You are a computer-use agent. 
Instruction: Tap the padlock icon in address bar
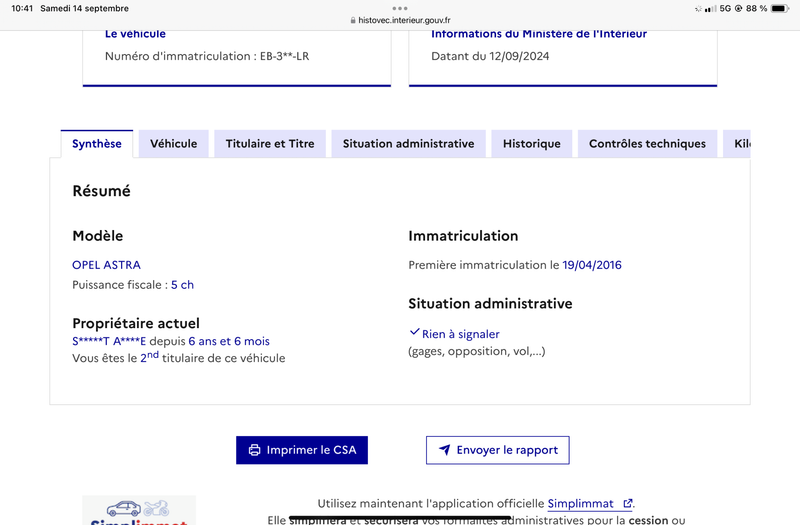tap(353, 20)
